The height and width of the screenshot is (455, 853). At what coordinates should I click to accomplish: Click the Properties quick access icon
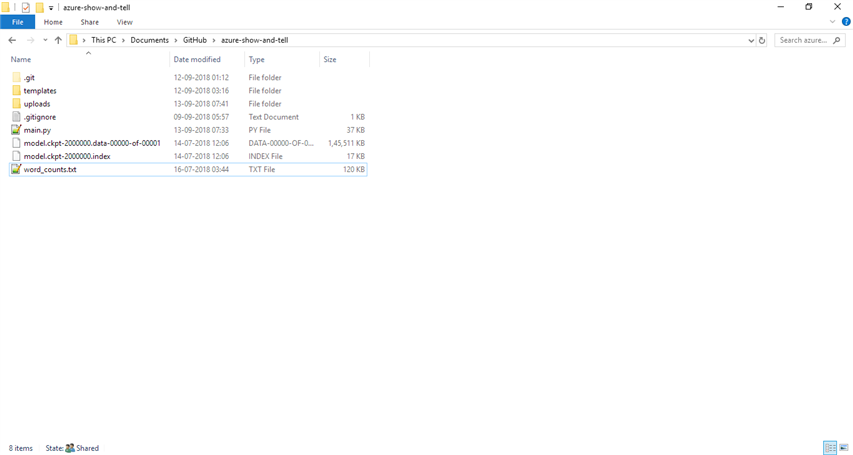pos(26,8)
